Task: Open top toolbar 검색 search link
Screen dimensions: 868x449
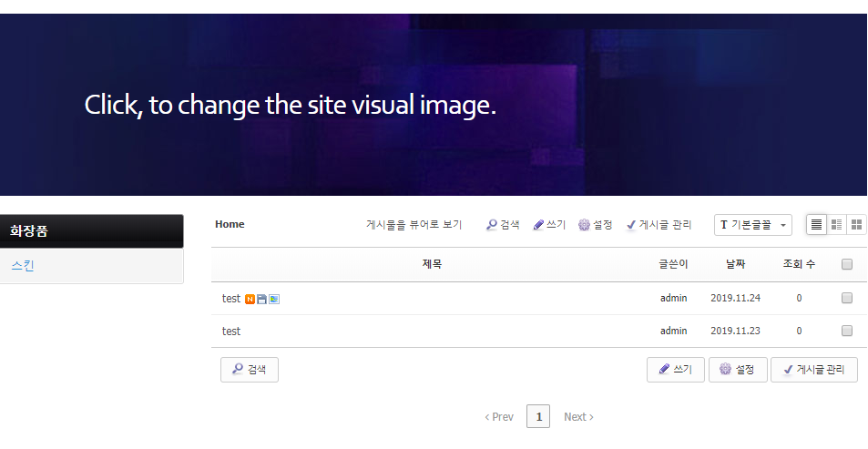Action: pyautogui.click(x=503, y=225)
